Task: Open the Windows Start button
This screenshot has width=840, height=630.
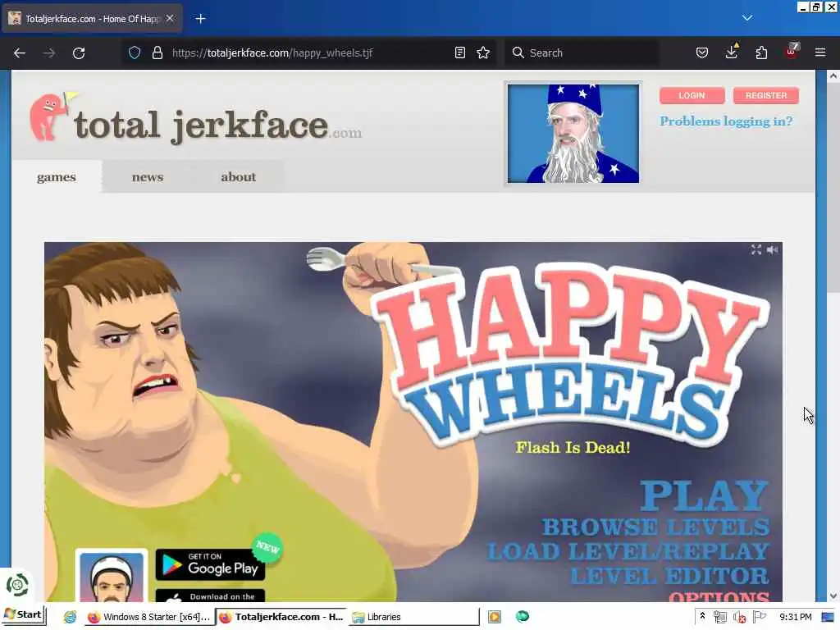Action: 24,614
